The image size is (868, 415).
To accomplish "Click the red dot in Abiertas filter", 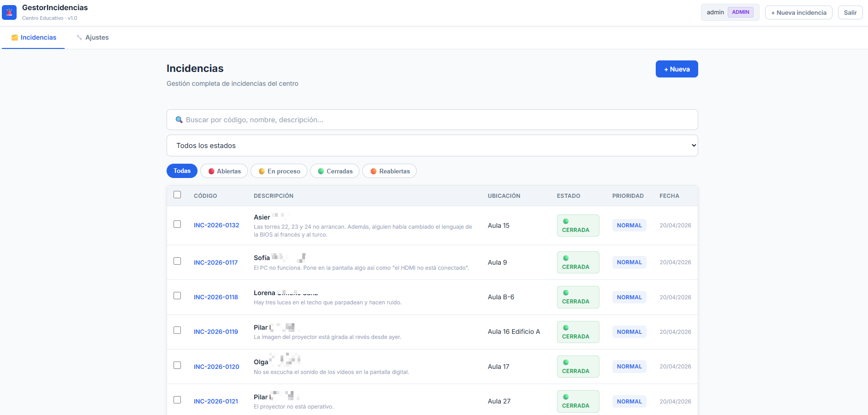I will click(x=211, y=171).
